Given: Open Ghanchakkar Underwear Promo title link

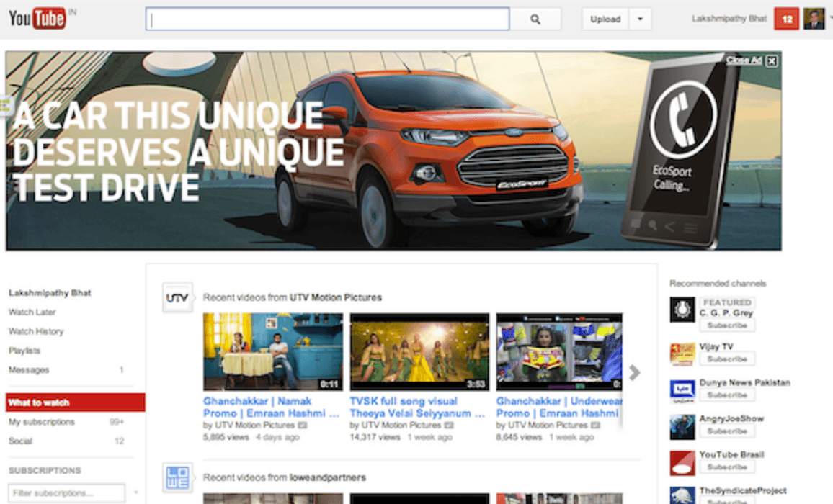Looking at the screenshot, I should [559, 408].
